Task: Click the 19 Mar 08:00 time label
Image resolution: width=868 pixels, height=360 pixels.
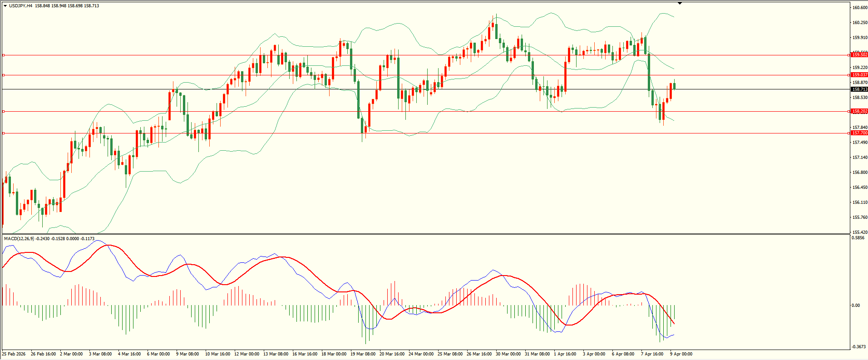Action: tap(363, 354)
